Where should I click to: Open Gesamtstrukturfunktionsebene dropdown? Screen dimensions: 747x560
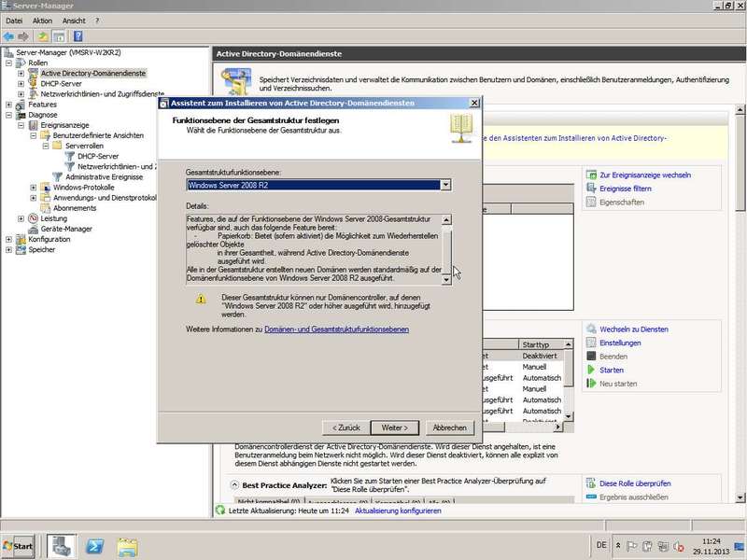click(445, 185)
